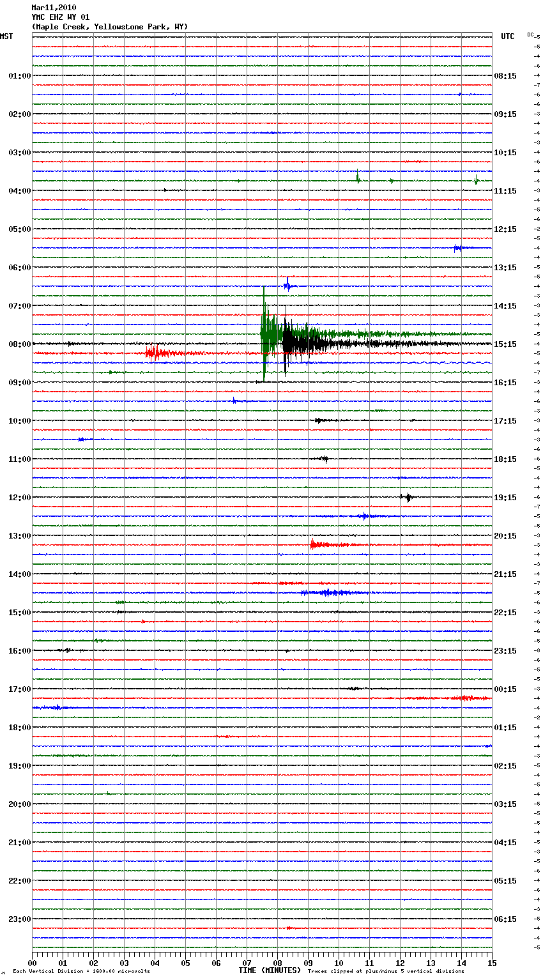Click the "04:15" UTC row label
Image resolution: width=543 pixels, height=980 pixels.
[505, 843]
